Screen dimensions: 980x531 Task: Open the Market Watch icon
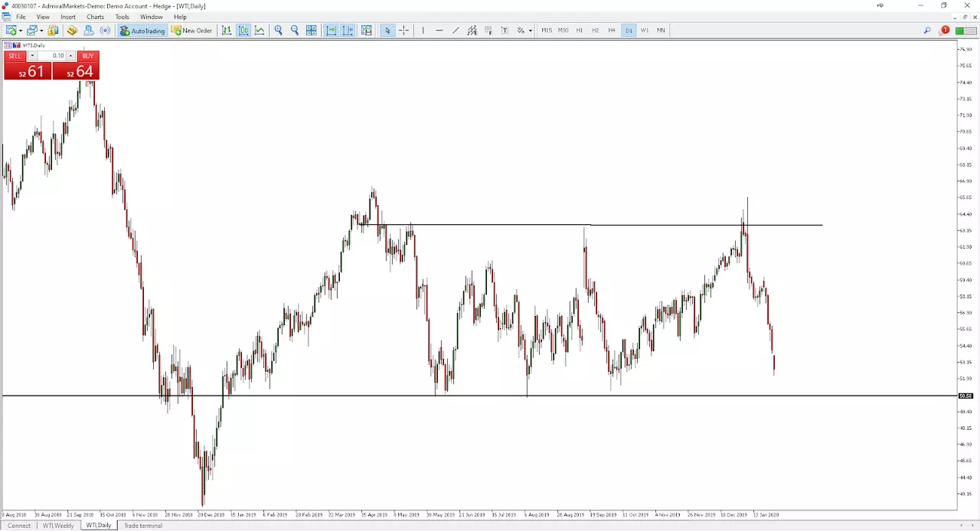click(x=53, y=31)
